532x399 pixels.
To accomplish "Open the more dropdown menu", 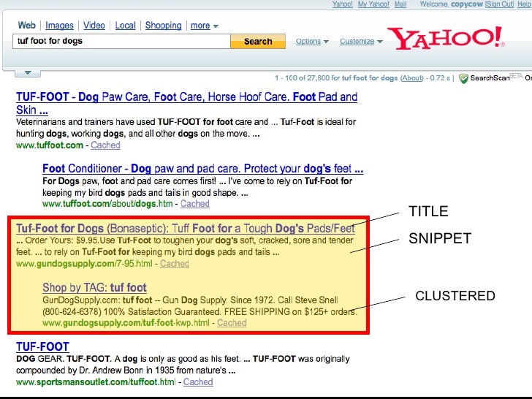I will tap(205, 26).
